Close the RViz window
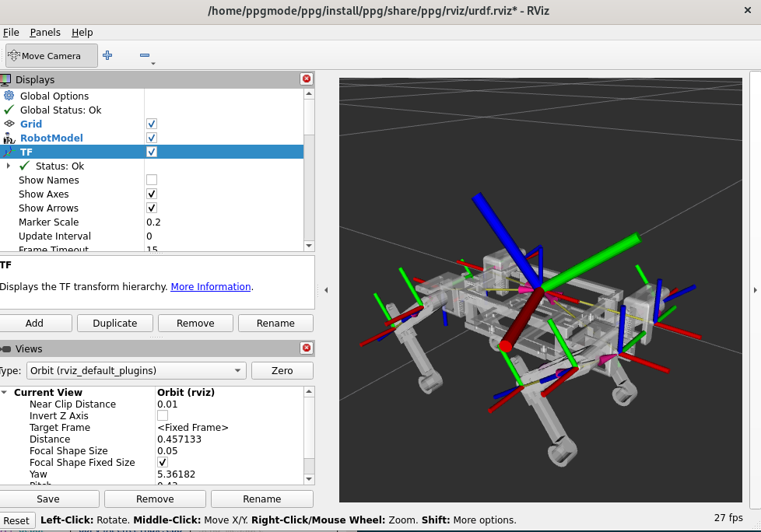The width and height of the screenshot is (761, 532). (748, 10)
